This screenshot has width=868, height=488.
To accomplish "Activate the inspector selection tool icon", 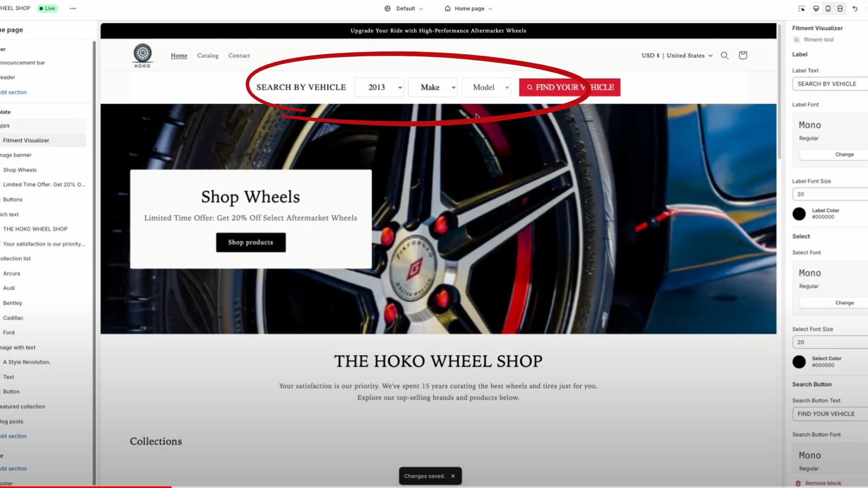I will pos(802,9).
